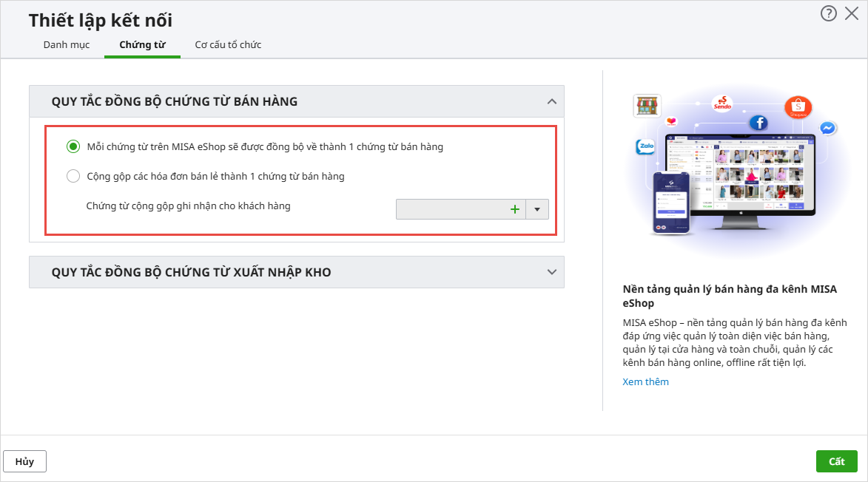Click the Sendo logo in the illustration

pyautogui.click(x=722, y=103)
